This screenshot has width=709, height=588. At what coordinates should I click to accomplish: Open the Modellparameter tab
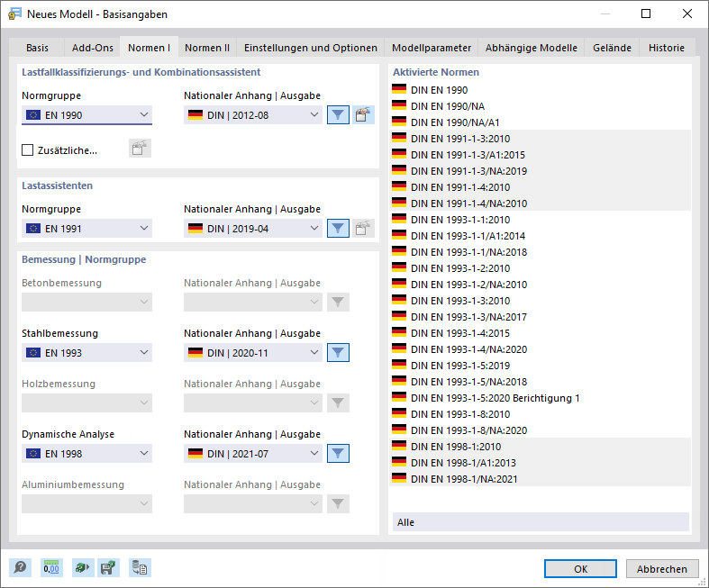pos(432,48)
